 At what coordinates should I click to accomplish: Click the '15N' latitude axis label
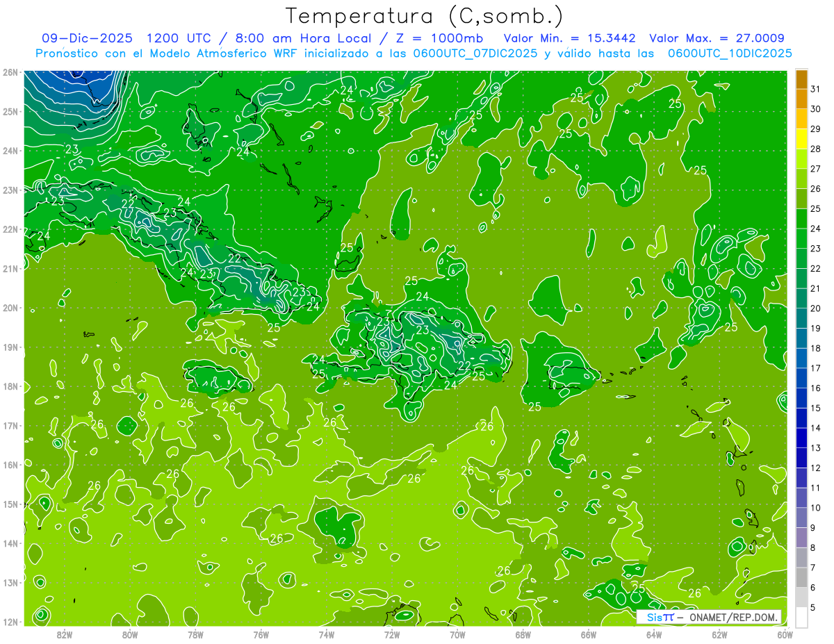point(10,504)
